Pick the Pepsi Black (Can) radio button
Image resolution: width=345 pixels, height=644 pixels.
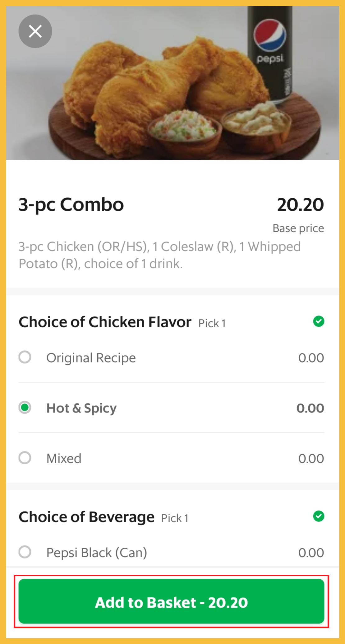25,552
